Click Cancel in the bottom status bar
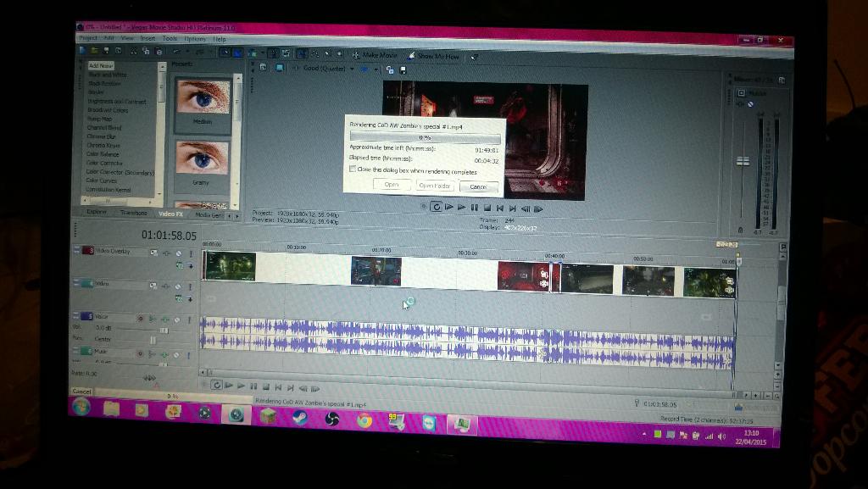 pyautogui.click(x=81, y=391)
